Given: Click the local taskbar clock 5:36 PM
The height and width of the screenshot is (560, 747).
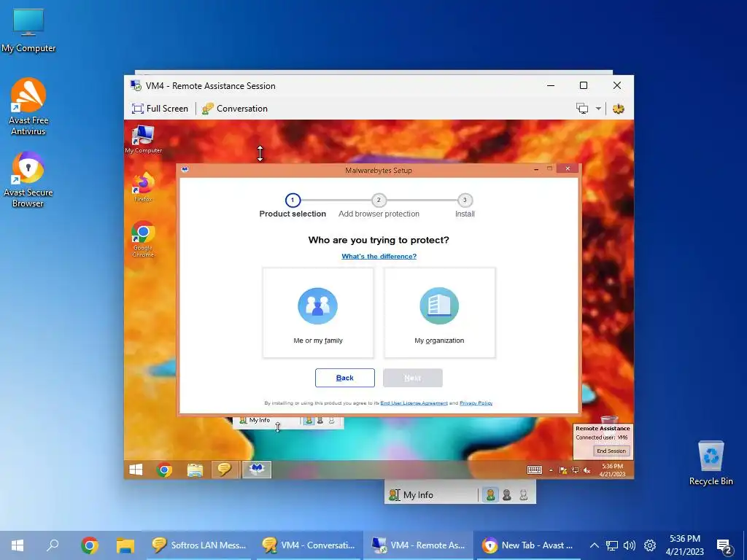Looking at the screenshot, I should tap(684, 545).
